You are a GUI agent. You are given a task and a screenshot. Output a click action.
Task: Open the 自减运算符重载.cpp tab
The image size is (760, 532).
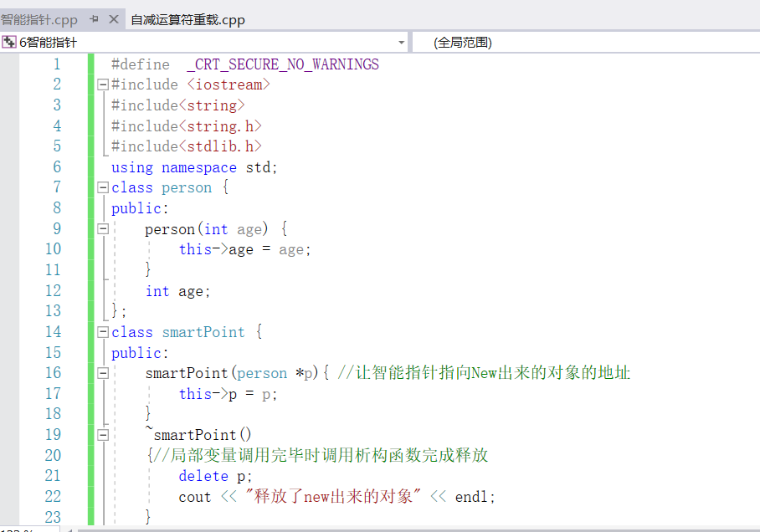(187, 20)
